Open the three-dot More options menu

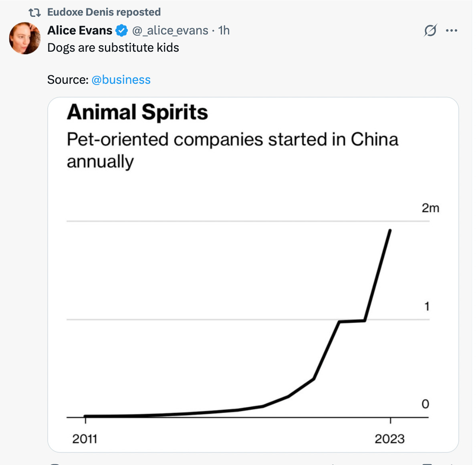[452, 30]
